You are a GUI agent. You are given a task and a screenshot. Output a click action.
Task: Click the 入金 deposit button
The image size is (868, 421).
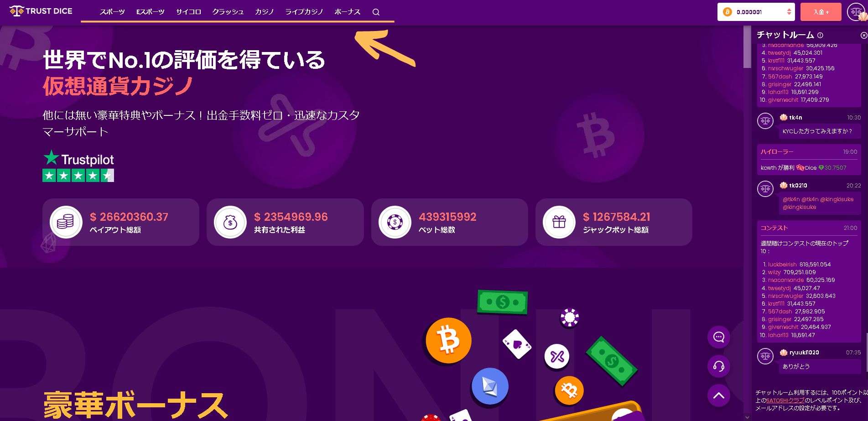(x=821, y=12)
